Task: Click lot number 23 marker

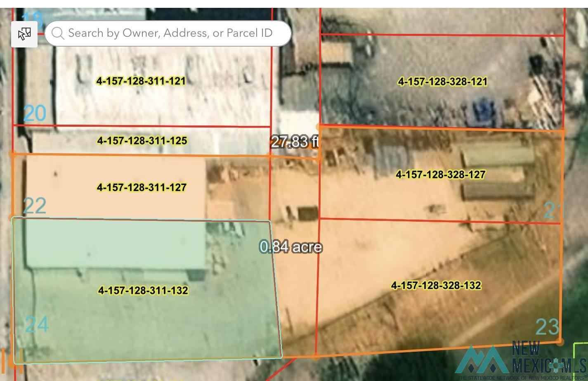Action: point(547,327)
